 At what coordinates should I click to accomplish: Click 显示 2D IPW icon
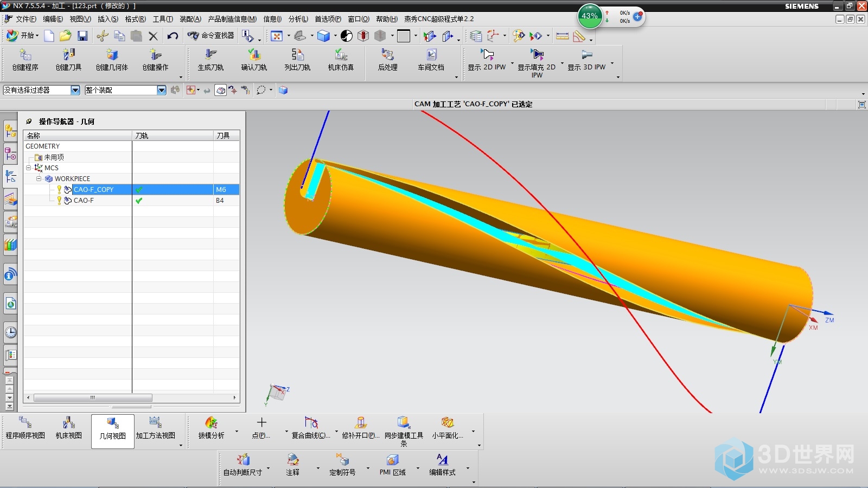tap(487, 55)
